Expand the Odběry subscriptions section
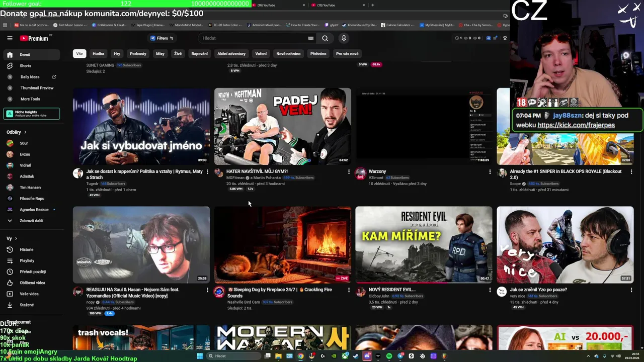The height and width of the screenshot is (362, 644). tap(17, 132)
